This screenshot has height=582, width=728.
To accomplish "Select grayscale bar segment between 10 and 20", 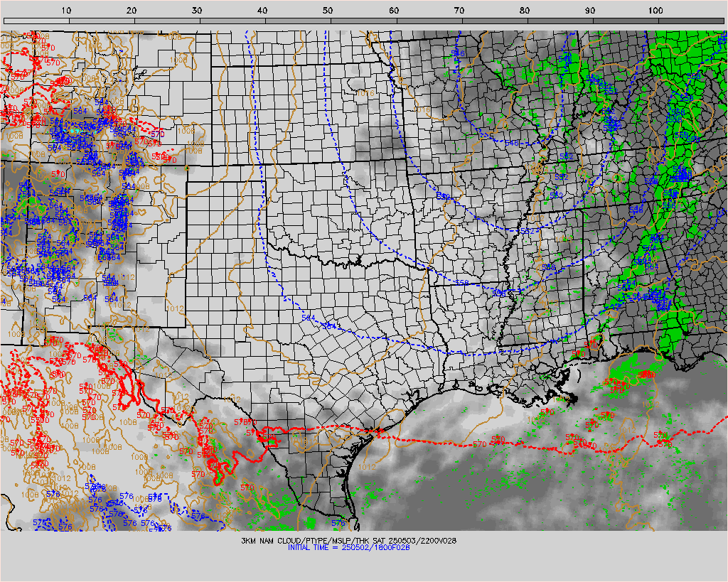I will 102,21.
